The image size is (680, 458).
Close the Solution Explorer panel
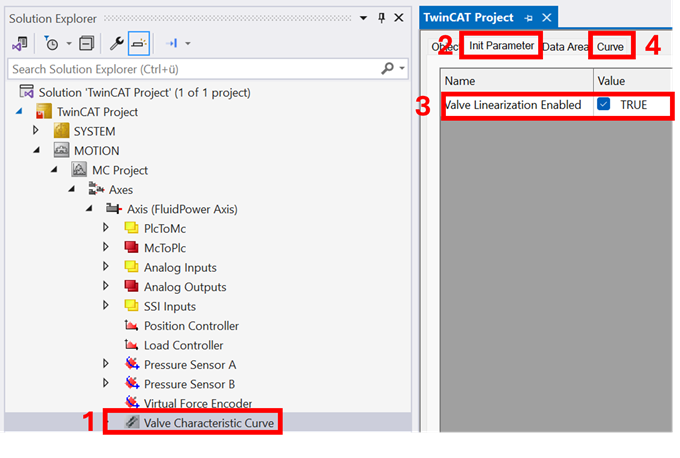[399, 18]
